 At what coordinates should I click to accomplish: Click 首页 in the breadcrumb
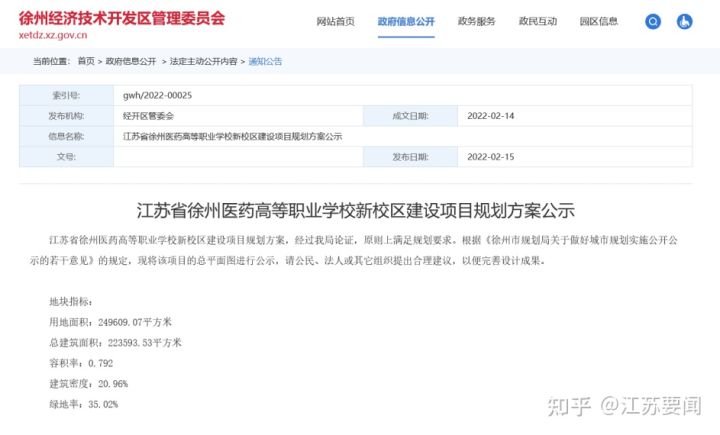tap(86, 61)
